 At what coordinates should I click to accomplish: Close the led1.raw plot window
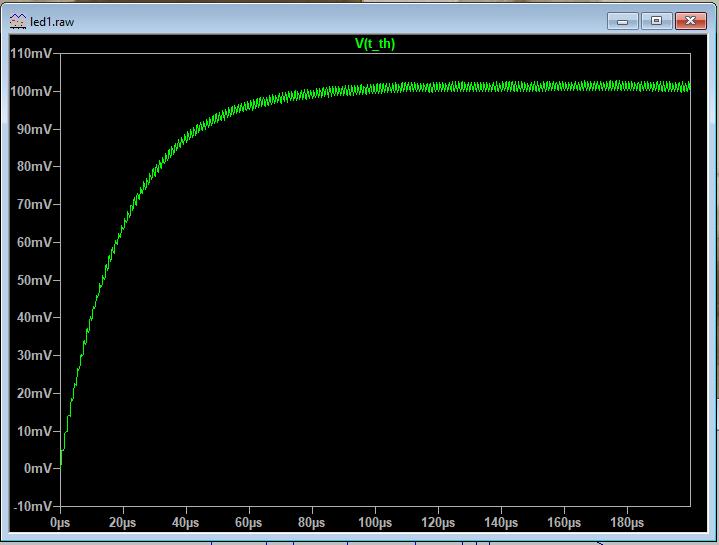691,21
